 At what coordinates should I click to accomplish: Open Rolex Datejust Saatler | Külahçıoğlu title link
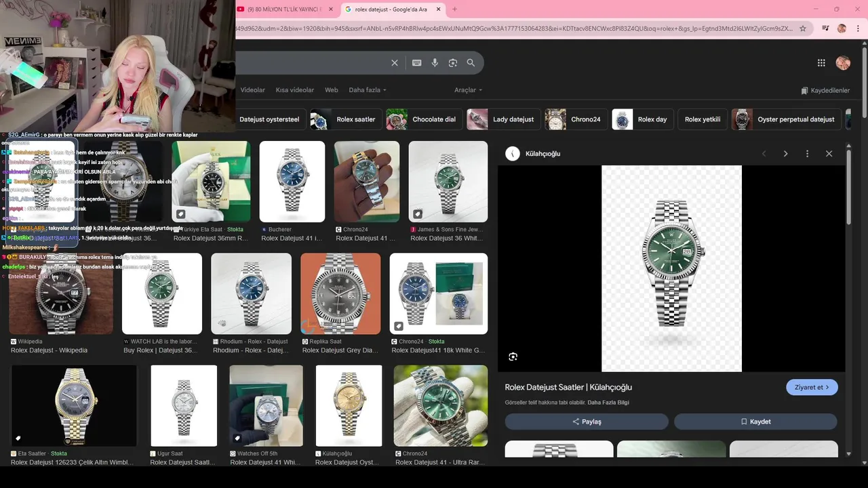pyautogui.click(x=568, y=388)
